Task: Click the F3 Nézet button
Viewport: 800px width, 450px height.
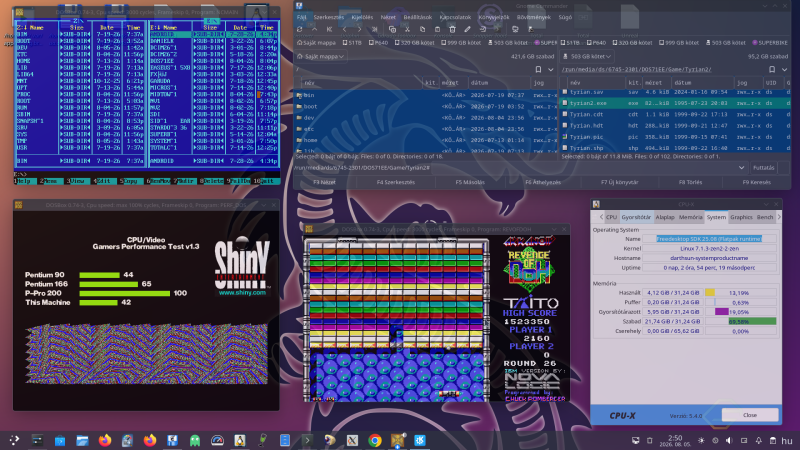Action: [x=324, y=182]
